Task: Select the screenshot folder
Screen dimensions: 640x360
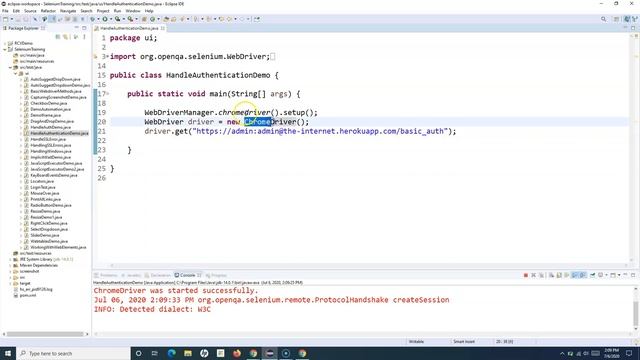Action: (29, 271)
